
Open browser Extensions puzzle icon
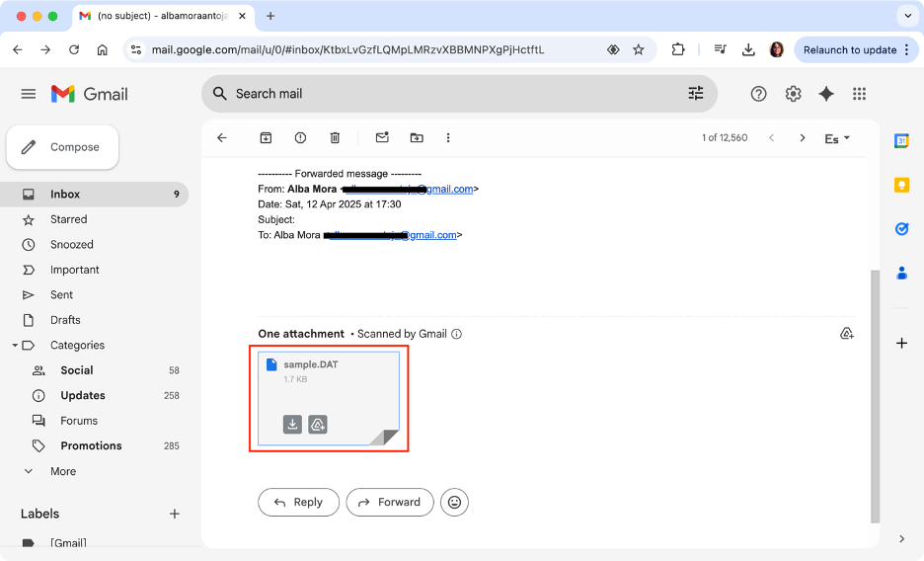677,50
